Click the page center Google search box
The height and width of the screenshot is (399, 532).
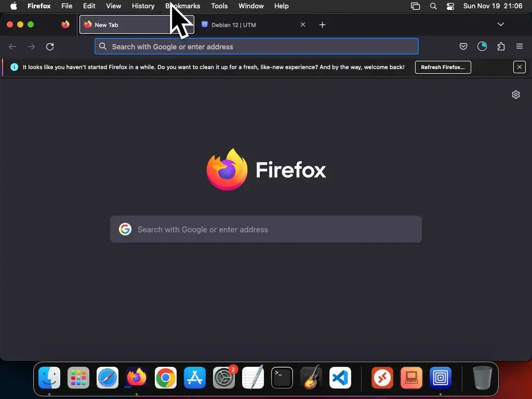click(266, 229)
